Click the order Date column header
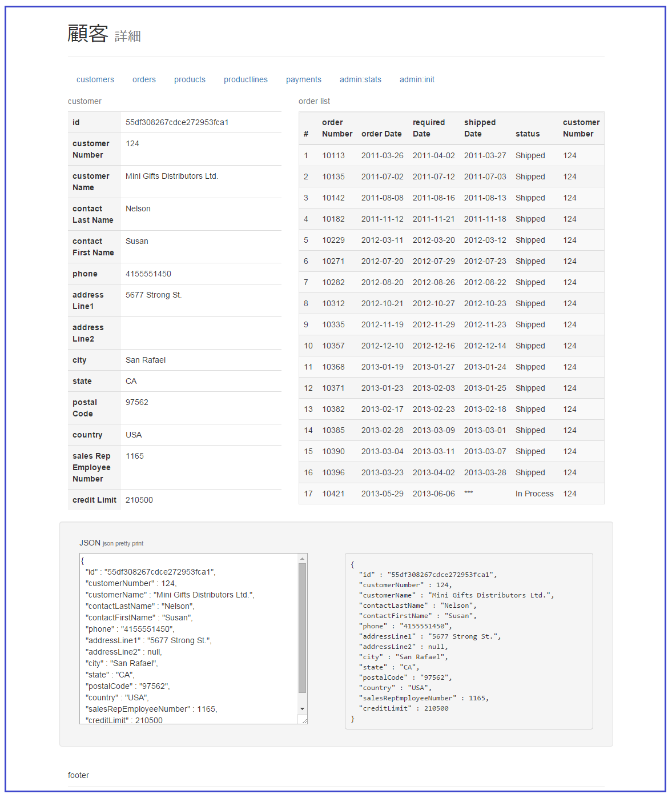Image resolution: width=672 pixels, height=798 pixels. pyautogui.click(x=381, y=134)
